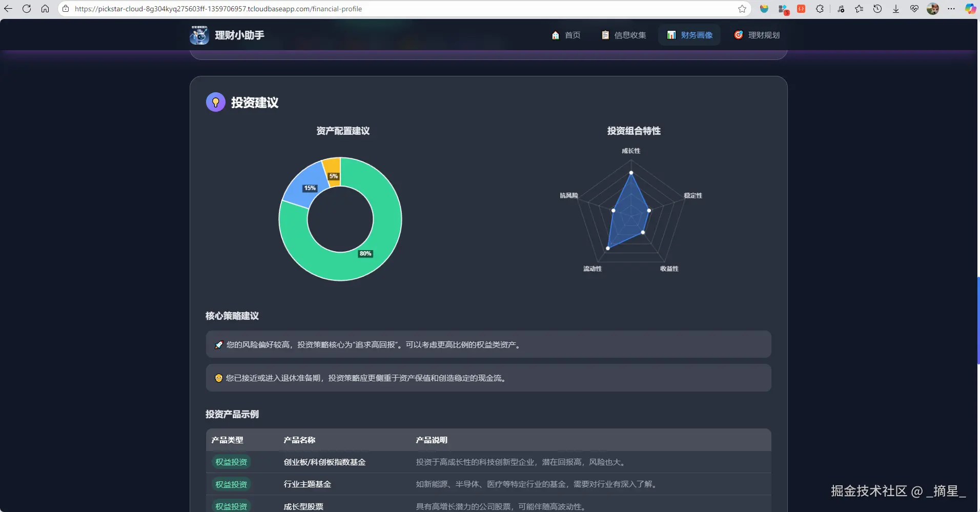
Task: Go to browser home icon
Action: 45,9
